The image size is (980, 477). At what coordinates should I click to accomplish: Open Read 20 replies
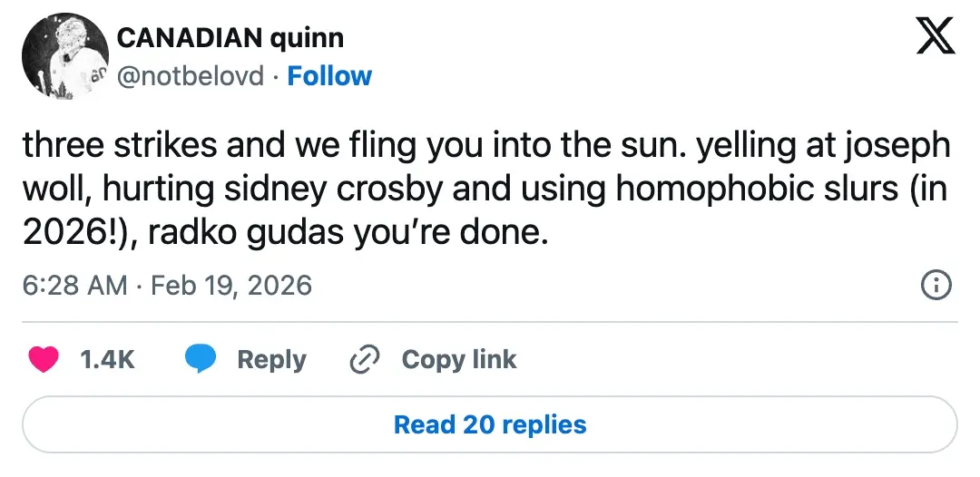(490, 424)
